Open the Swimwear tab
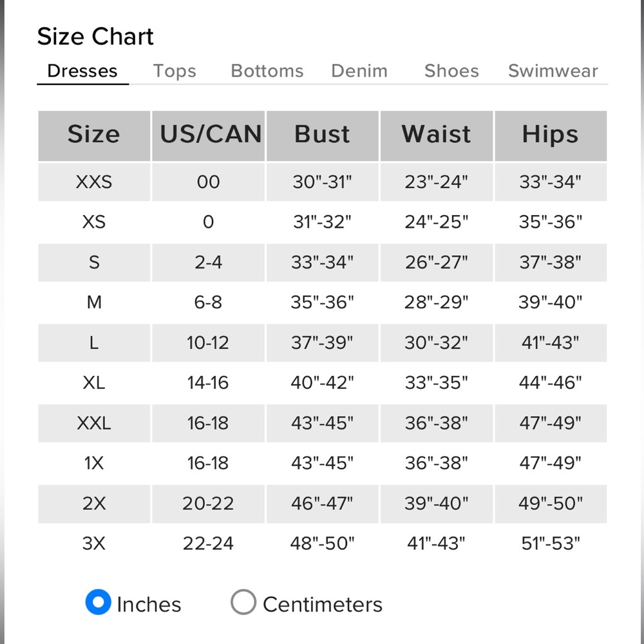This screenshot has height=644, width=644. (553, 71)
